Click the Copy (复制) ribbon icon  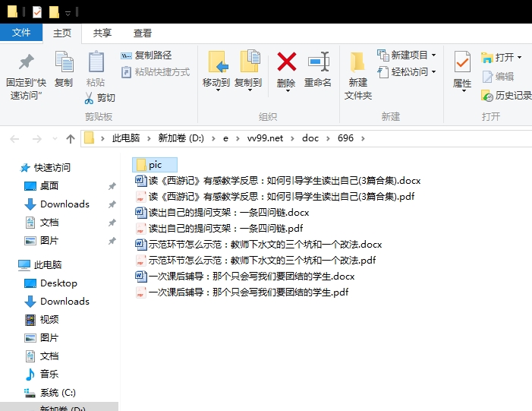pos(64,62)
